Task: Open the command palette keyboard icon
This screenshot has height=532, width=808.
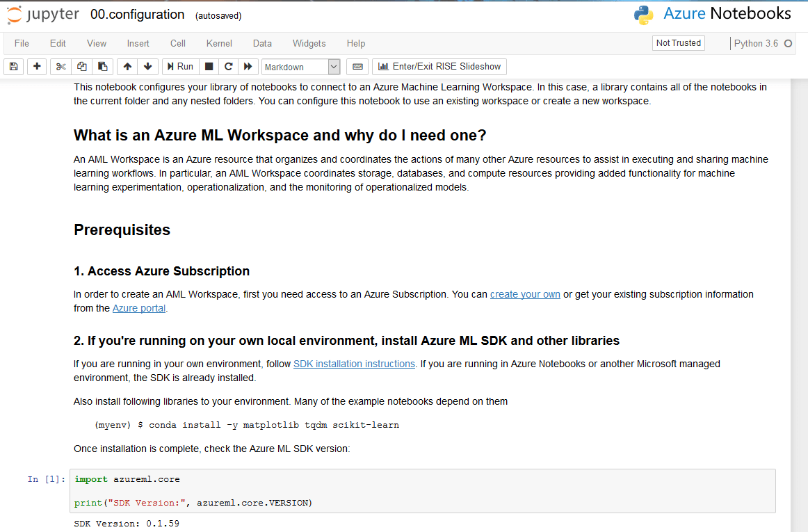Action: [x=357, y=66]
